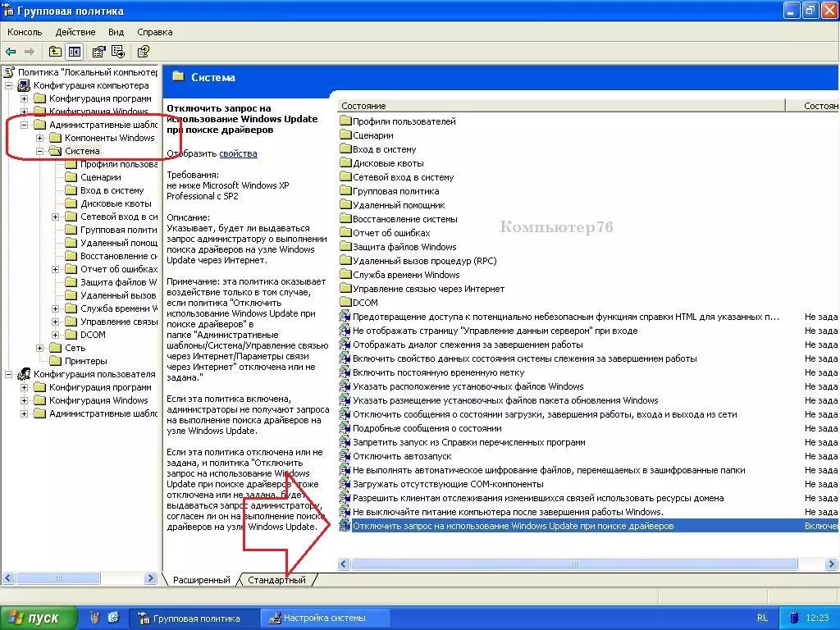Screen dimensions: 840x630
Task: Click the Properties toolbar icon
Action: 98,52
